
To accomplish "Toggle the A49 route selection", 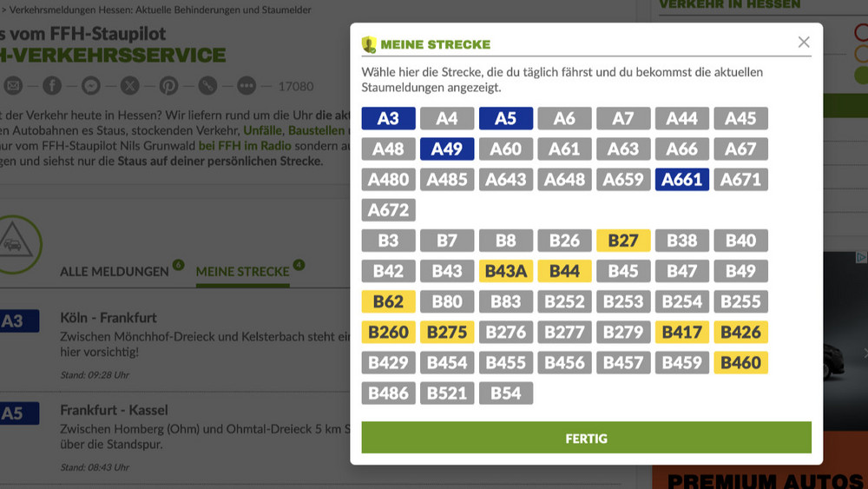I will point(447,149).
